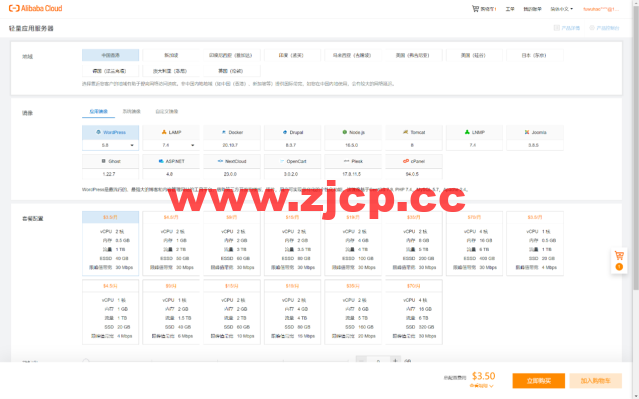This screenshot has width=639, height=399.
Task: Select the $9 plan with ESSD 60 GB
Action: [232, 243]
